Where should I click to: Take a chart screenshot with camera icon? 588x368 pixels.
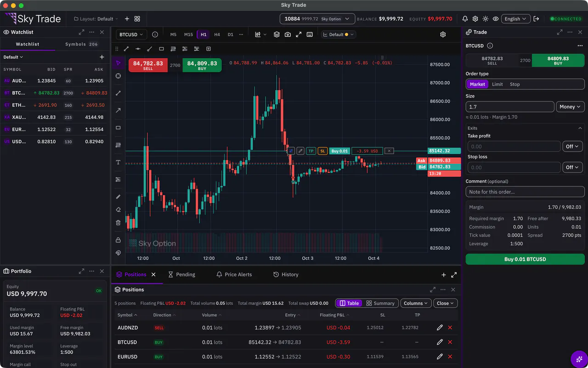(x=288, y=34)
